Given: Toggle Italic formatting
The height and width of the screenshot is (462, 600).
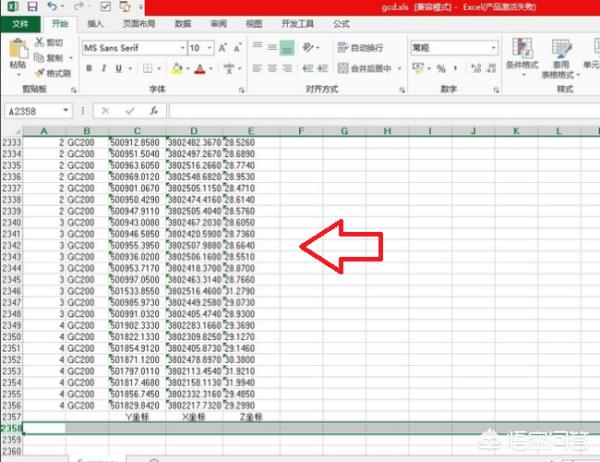Looking at the screenshot, I should click(x=103, y=69).
